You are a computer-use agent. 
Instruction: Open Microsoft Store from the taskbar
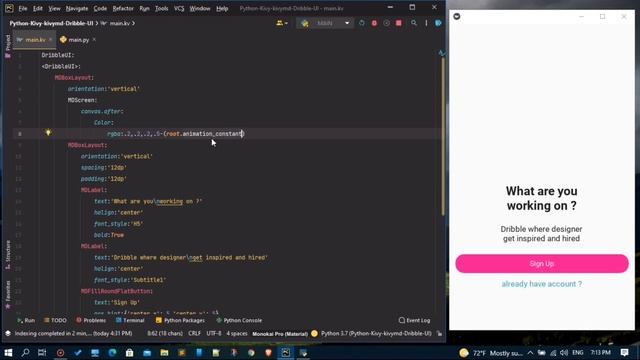tap(129, 353)
